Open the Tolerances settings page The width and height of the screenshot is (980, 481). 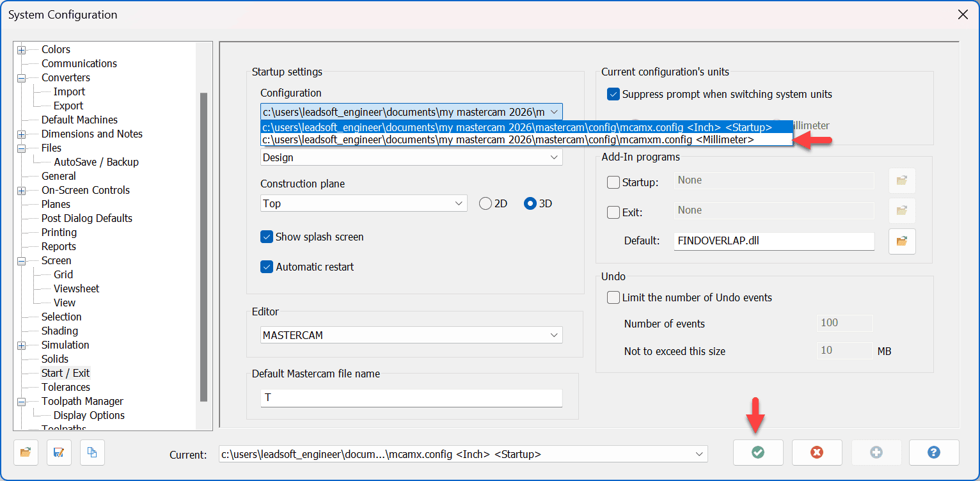coord(66,387)
